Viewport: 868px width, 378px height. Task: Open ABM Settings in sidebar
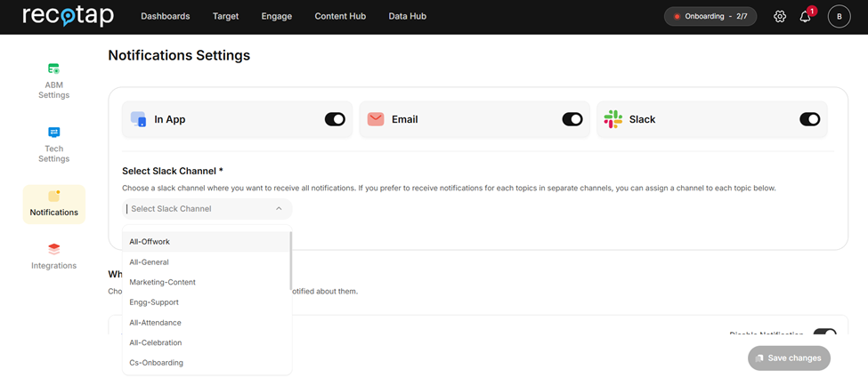point(53,80)
